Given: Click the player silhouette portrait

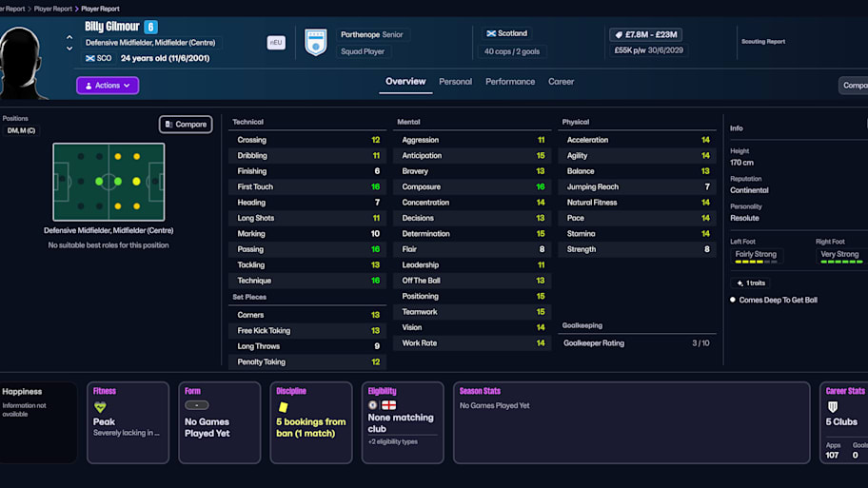Looking at the screenshot, I should click(x=22, y=62).
